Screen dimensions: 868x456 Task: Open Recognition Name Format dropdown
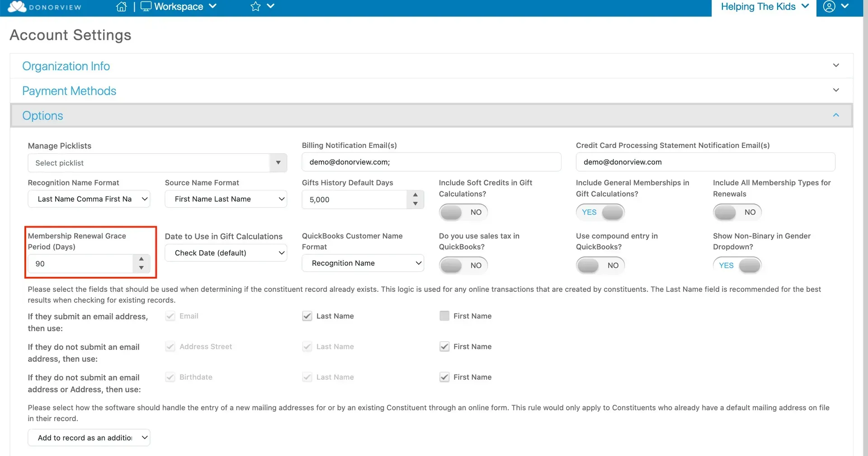point(89,199)
